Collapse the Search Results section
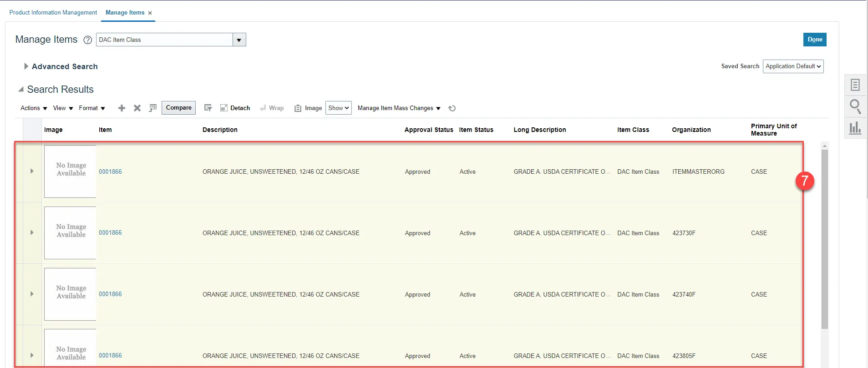The width and height of the screenshot is (868, 368). pos(21,90)
